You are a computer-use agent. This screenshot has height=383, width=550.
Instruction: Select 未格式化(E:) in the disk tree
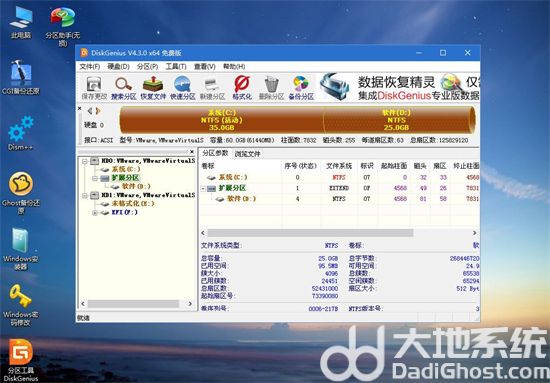[133, 203]
